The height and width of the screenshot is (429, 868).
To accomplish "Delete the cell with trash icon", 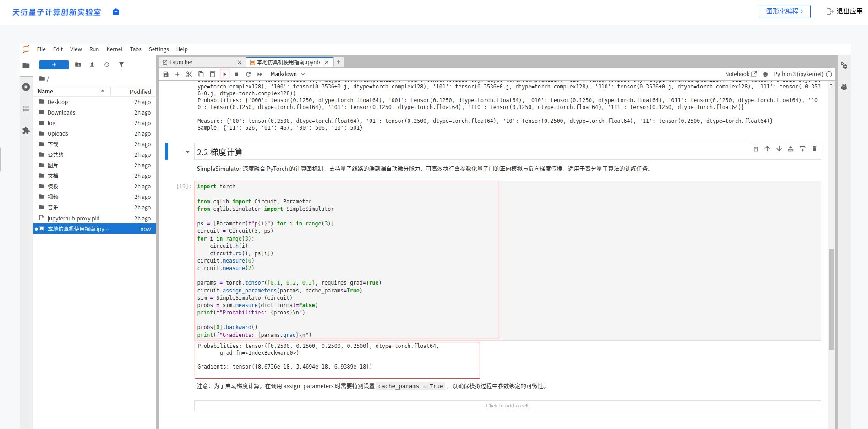I will coord(814,148).
